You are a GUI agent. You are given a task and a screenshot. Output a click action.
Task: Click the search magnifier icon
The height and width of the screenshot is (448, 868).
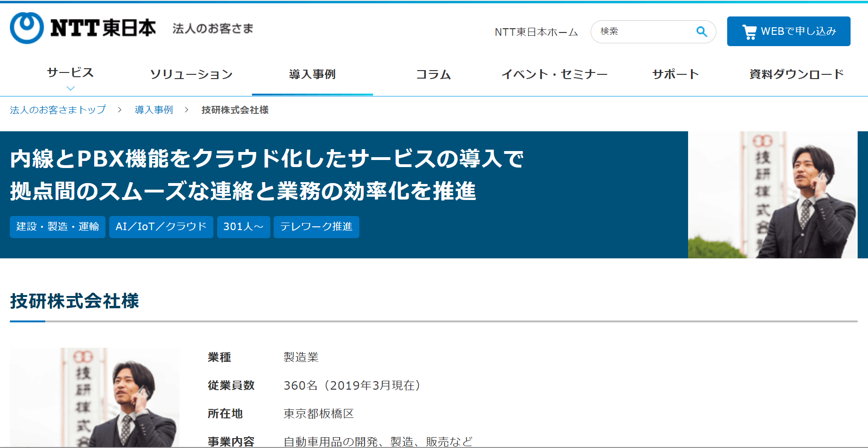pyautogui.click(x=701, y=32)
